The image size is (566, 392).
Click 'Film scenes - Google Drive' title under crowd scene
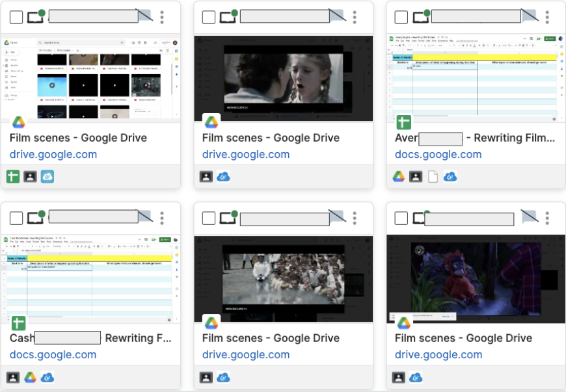271,338
